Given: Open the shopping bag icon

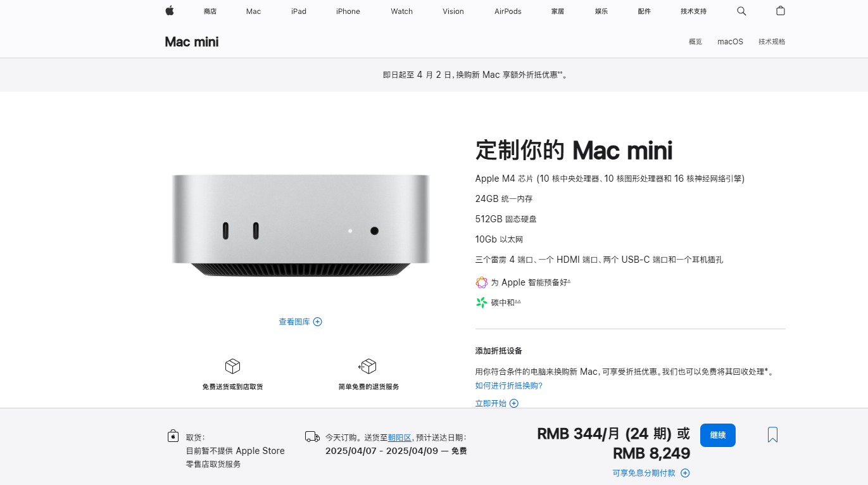Looking at the screenshot, I should (x=781, y=11).
